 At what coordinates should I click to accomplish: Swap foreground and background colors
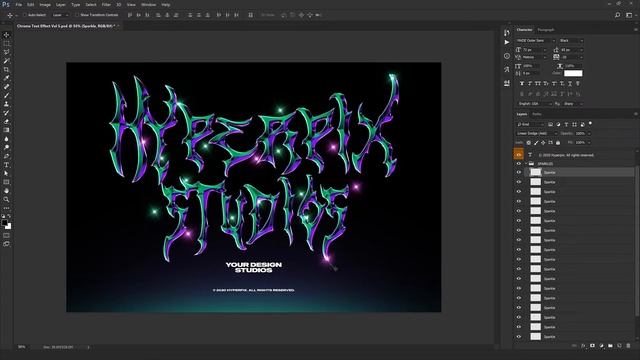click(9, 216)
